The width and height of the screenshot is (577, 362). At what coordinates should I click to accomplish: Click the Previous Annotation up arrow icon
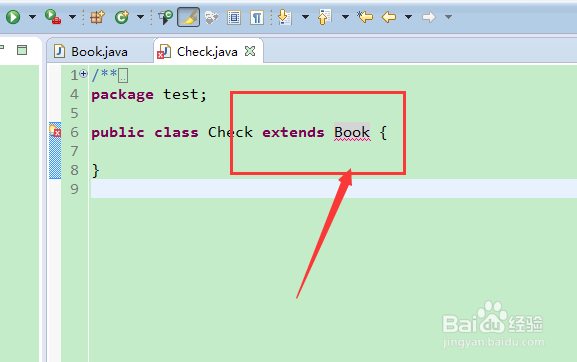(x=325, y=17)
